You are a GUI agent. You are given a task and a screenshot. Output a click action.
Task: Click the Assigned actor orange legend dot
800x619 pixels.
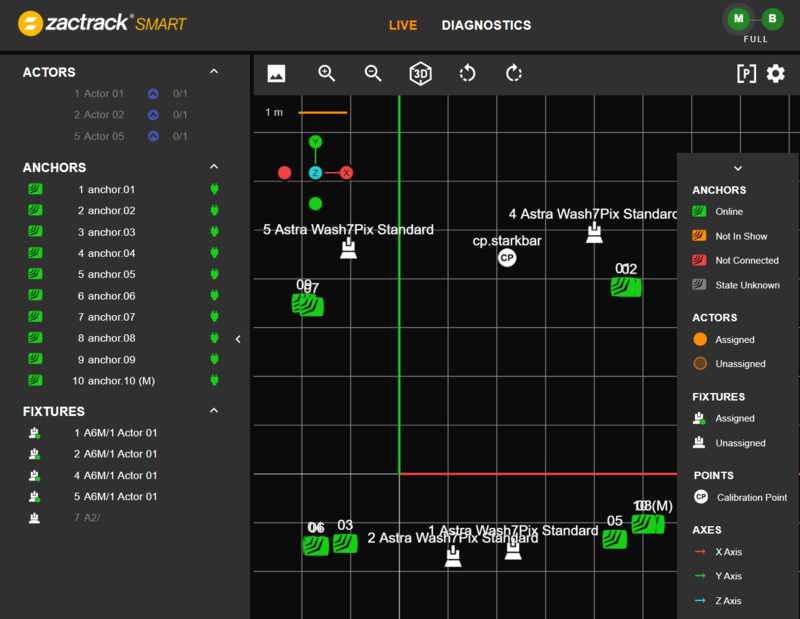[700, 339]
